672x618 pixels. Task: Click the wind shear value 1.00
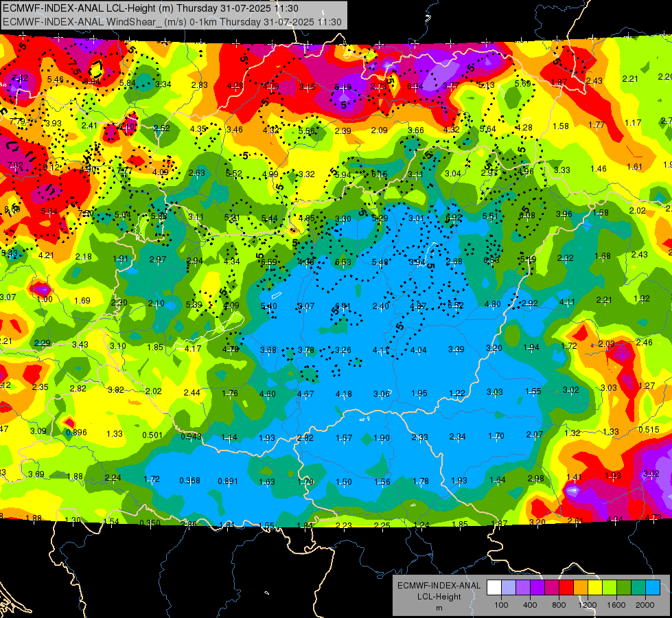pyautogui.click(x=45, y=299)
